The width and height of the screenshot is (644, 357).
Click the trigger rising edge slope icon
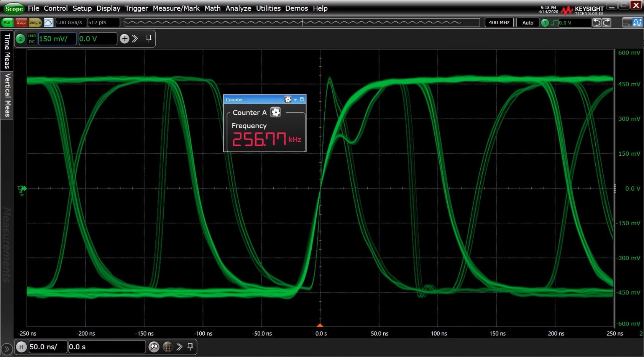pos(554,23)
